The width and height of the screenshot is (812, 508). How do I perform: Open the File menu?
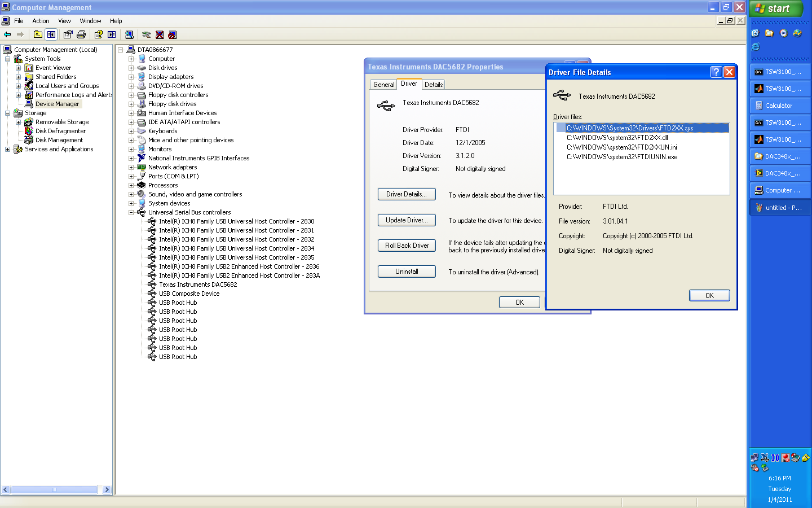click(19, 21)
